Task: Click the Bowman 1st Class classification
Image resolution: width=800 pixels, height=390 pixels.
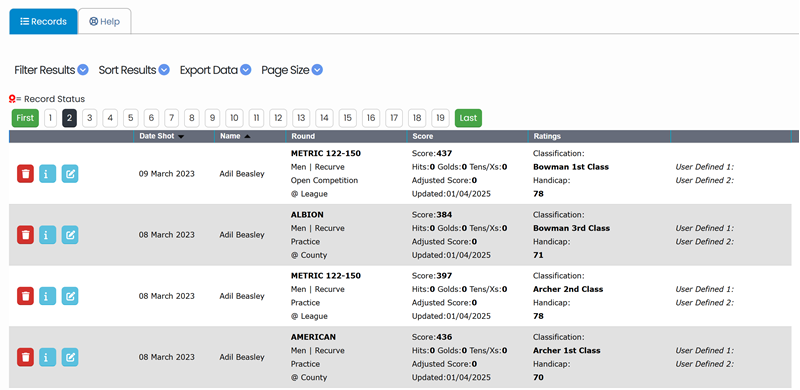Action: pyautogui.click(x=571, y=166)
